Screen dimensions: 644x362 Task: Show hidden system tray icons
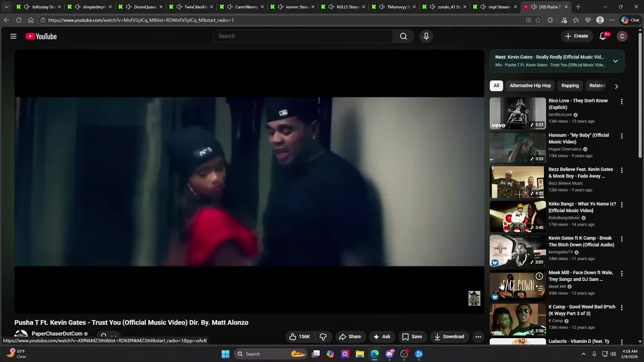tap(584, 354)
